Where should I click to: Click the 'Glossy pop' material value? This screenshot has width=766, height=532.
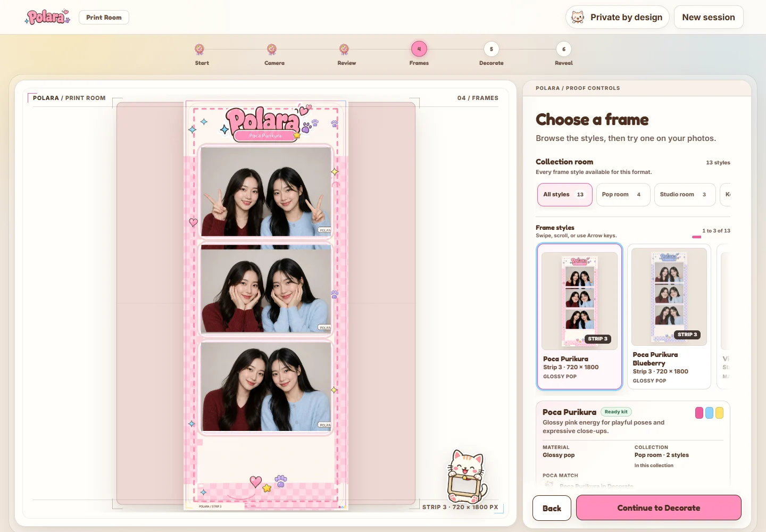559,455
